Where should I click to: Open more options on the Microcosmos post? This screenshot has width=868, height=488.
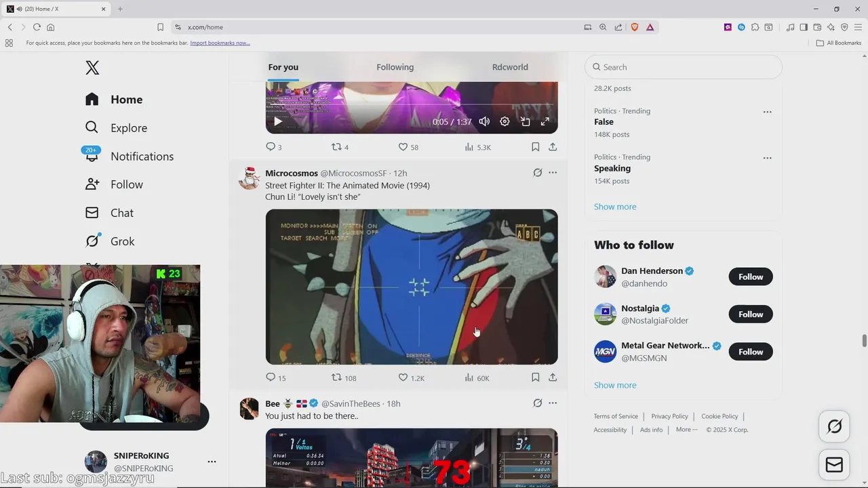553,173
